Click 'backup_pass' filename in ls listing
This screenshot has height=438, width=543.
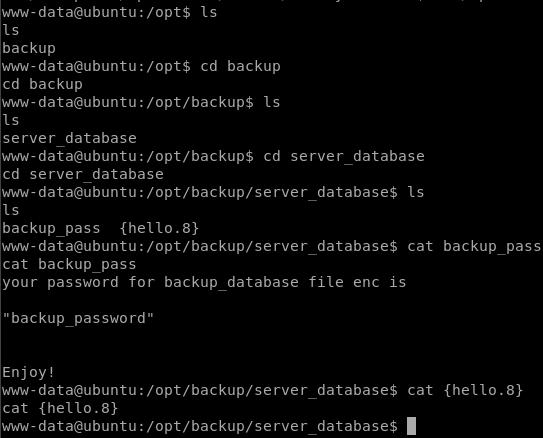point(51,229)
